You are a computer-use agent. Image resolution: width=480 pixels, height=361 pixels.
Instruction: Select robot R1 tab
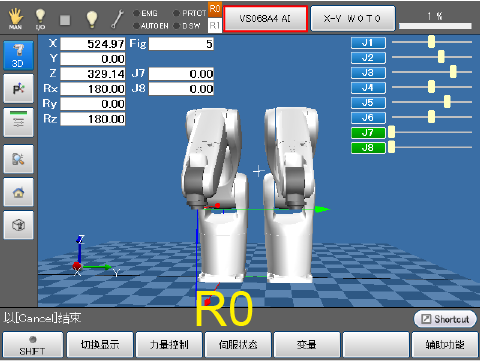215,25
